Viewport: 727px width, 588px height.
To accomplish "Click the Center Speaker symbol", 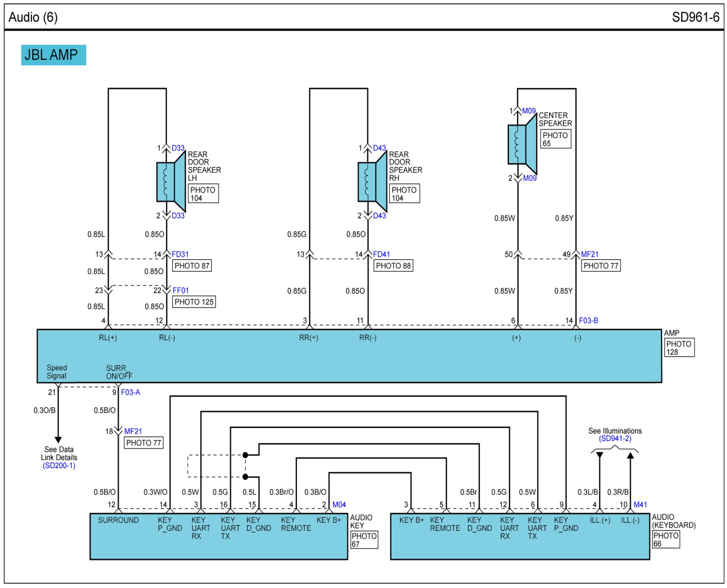I will pos(522,144).
